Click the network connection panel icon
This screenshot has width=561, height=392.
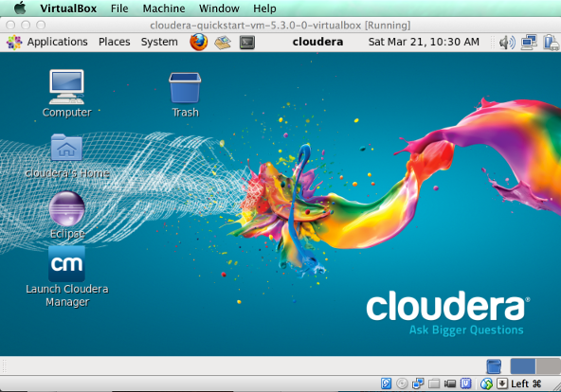[x=529, y=43]
